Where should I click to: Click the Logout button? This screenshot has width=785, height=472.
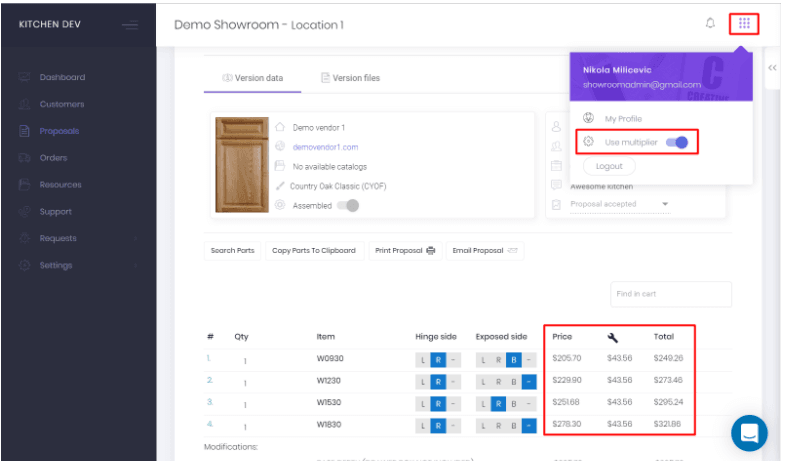pyautogui.click(x=609, y=166)
